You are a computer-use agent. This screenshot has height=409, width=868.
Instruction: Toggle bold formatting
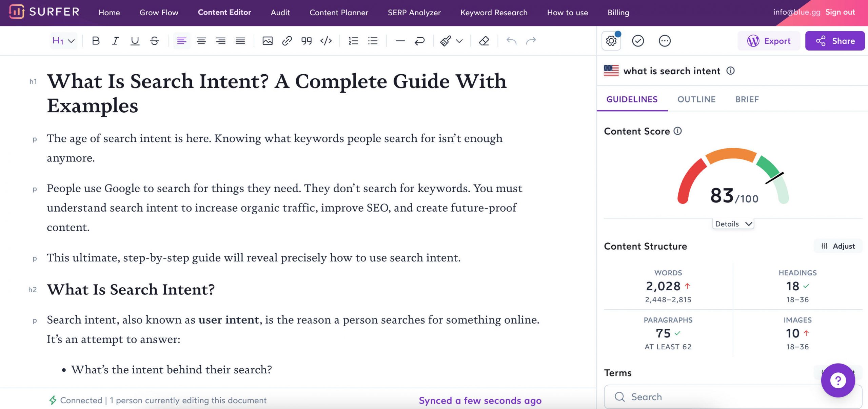coord(96,41)
